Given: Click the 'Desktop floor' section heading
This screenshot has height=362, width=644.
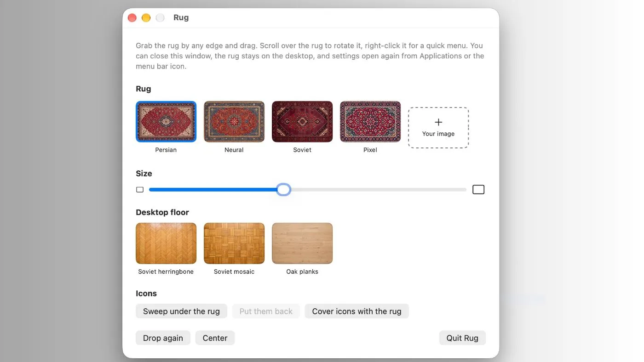Looking at the screenshot, I should click(162, 212).
